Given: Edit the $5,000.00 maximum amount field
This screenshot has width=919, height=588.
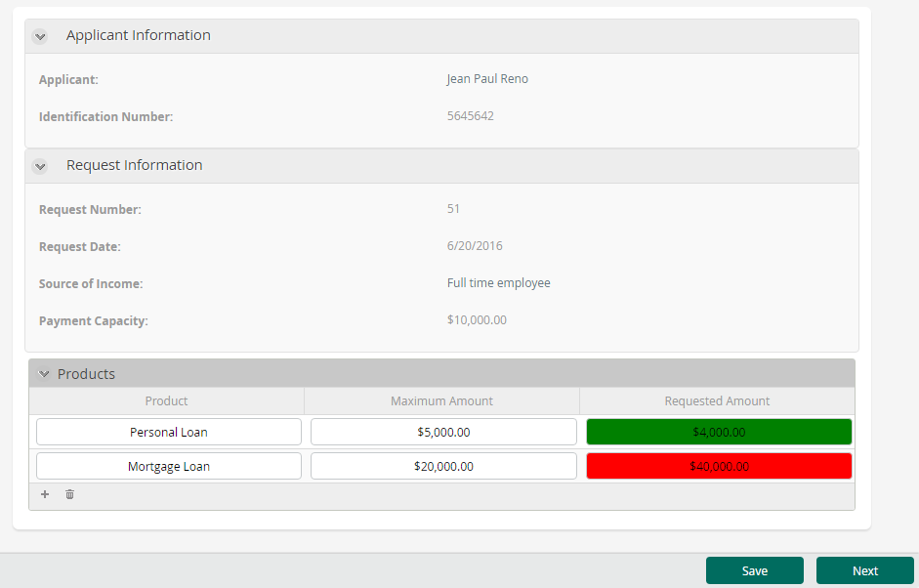Looking at the screenshot, I should click(443, 432).
